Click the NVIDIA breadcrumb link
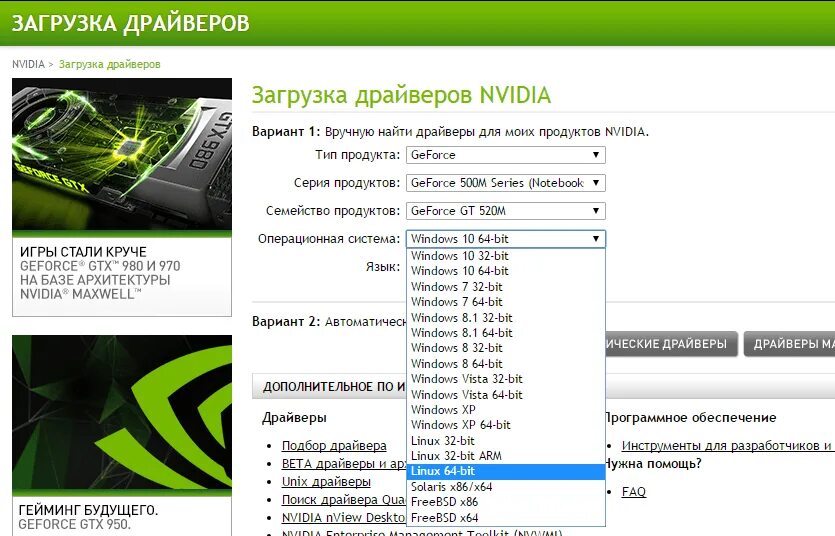Screen dimensions: 835x536 [28, 64]
